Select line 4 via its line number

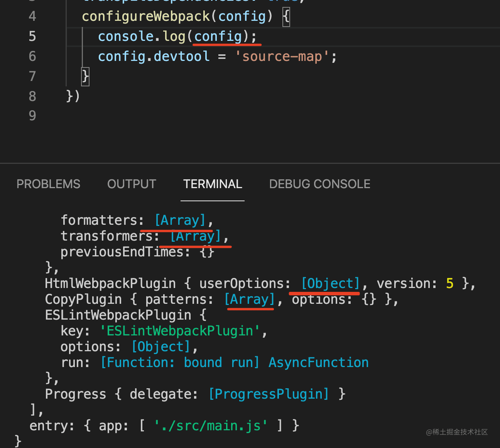coord(32,16)
